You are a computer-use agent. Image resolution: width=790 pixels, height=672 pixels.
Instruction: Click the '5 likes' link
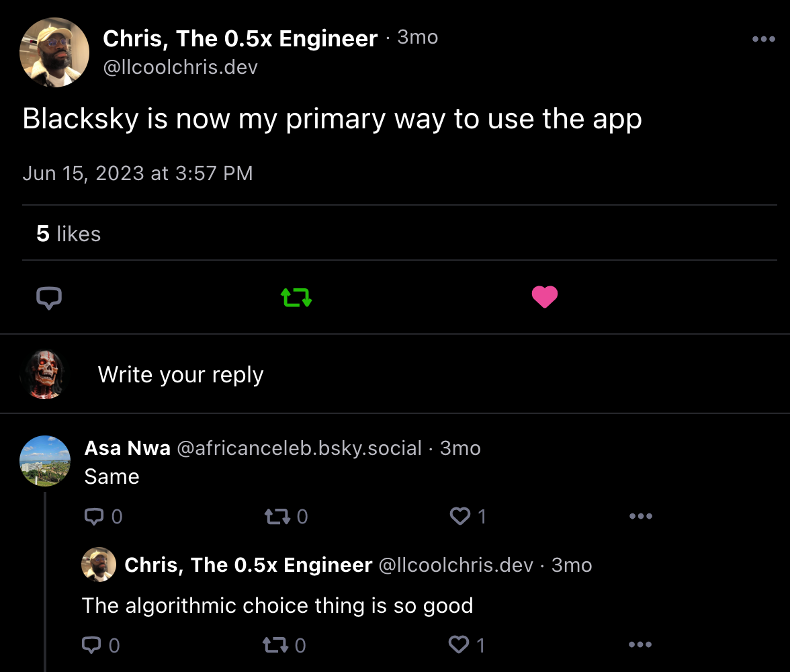[x=68, y=233]
